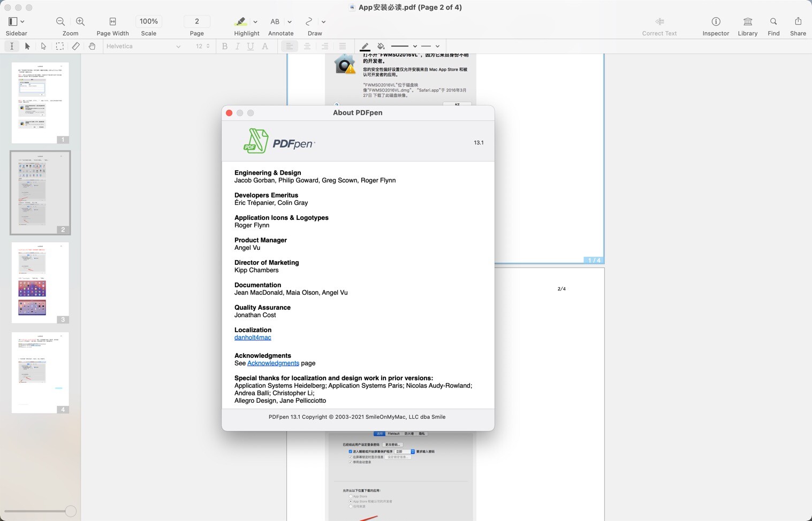Select page 4 thumbnail in sidebar
The height and width of the screenshot is (521, 812).
(40, 372)
